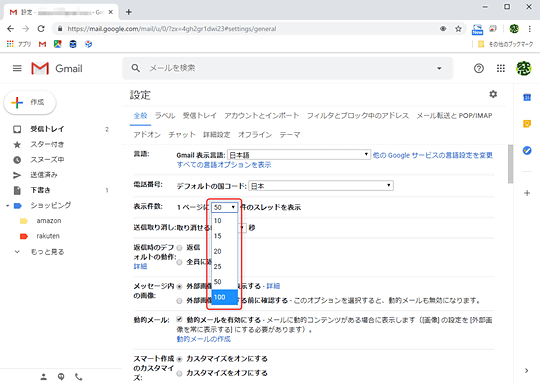Viewport: 540px width, 384px height.
Task: Open the contacts person icon at bottom
Action: (x=44, y=377)
